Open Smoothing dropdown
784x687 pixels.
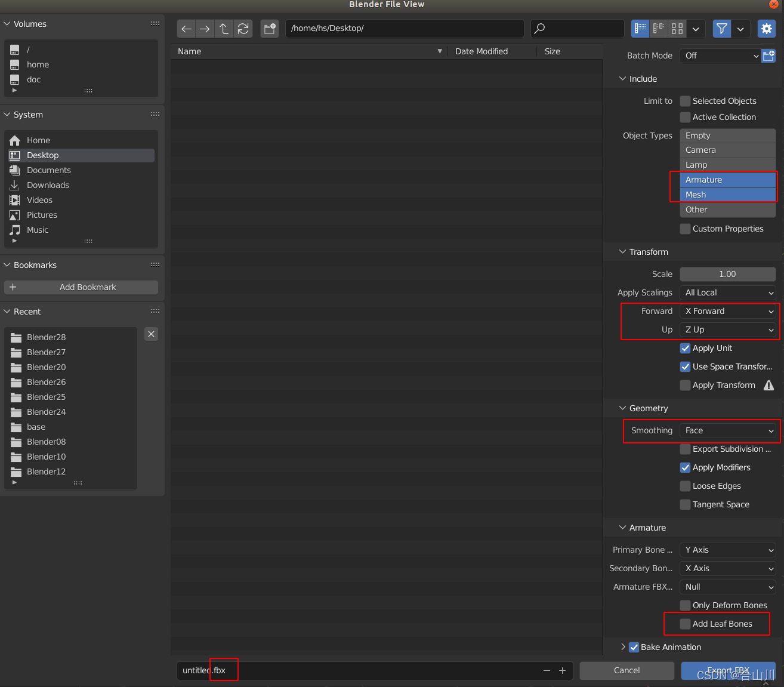click(728, 431)
